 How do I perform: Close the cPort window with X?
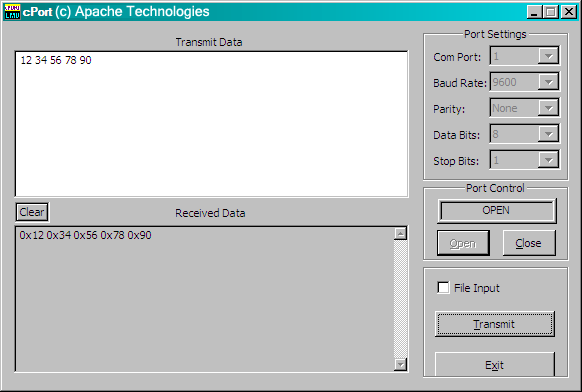click(569, 12)
